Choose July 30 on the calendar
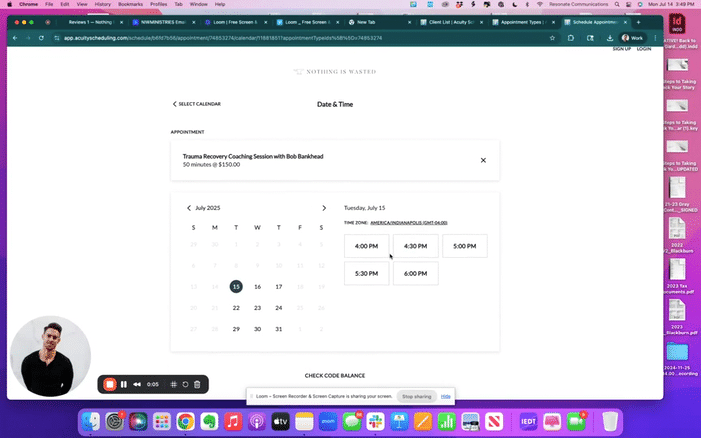Viewport: 701px width, 438px height. [258, 329]
